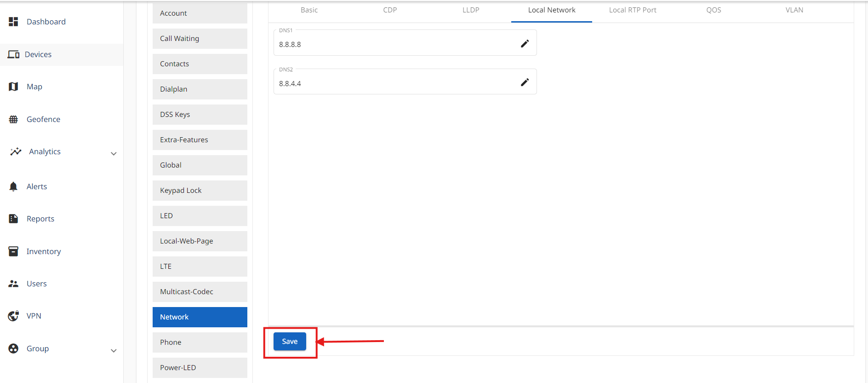Click the Geofence globe icon
This screenshot has height=383, width=868.
tap(13, 119)
